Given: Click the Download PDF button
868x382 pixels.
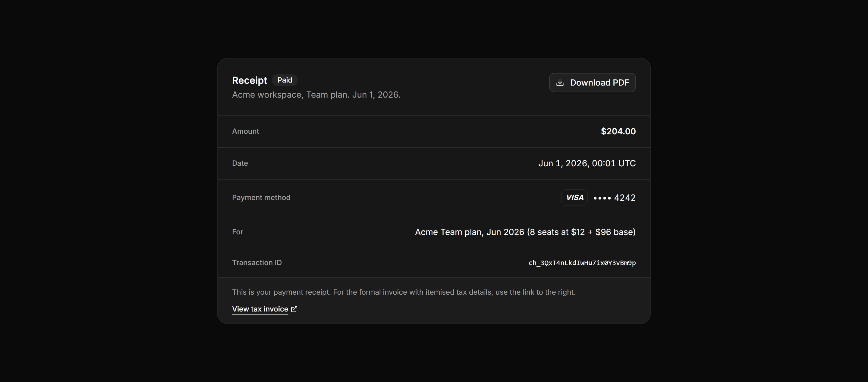Looking at the screenshot, I should point(592,83).
